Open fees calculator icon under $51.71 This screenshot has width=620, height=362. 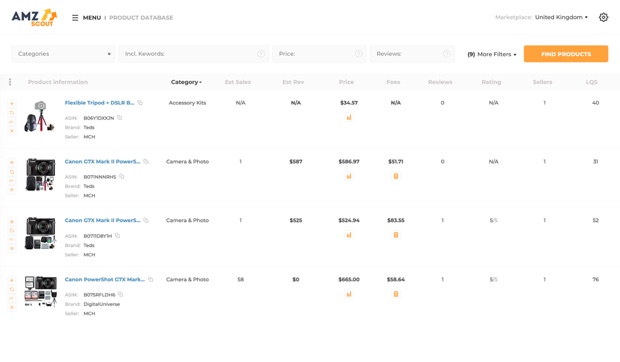[396, 176]
